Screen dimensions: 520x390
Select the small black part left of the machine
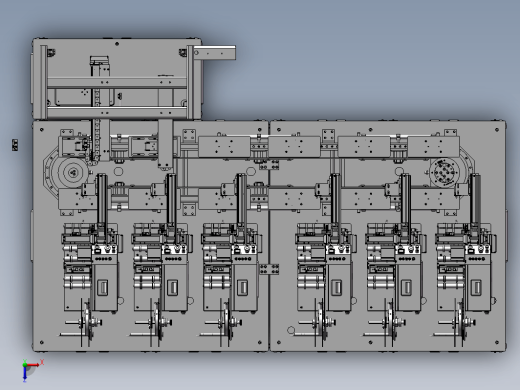pos(15,145)
